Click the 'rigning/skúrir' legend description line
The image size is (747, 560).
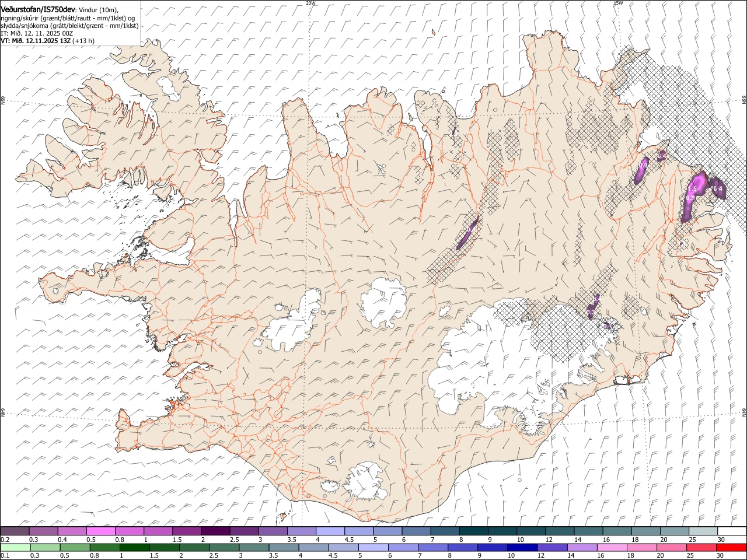68,18
